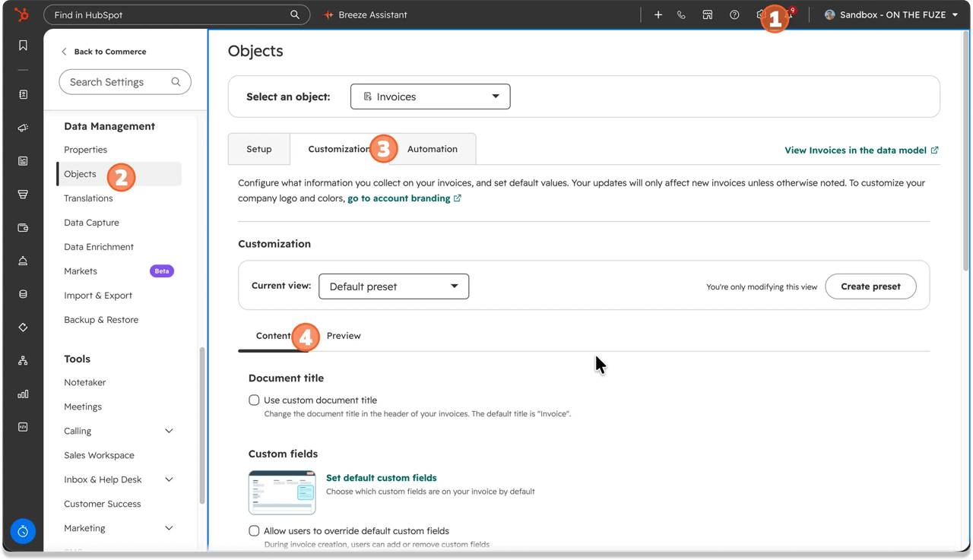Click the magnifier in Find in HubSpot

click(x=295, y=14)
